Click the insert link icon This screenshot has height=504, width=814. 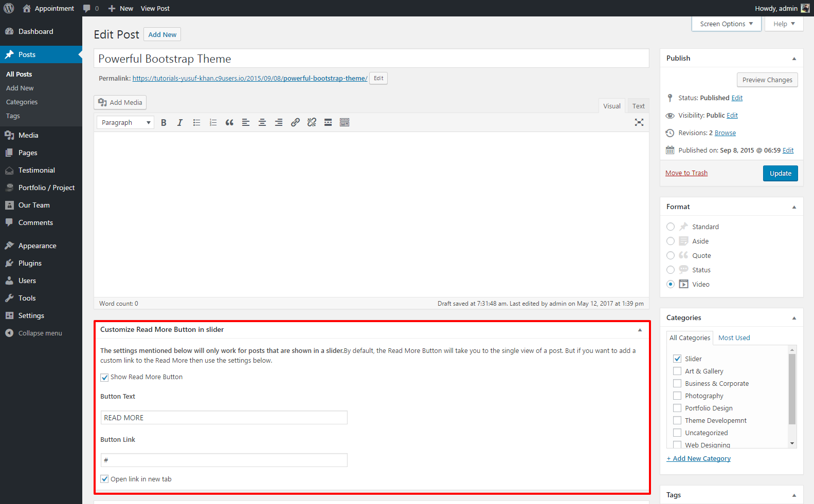click(x=295, y=122)
